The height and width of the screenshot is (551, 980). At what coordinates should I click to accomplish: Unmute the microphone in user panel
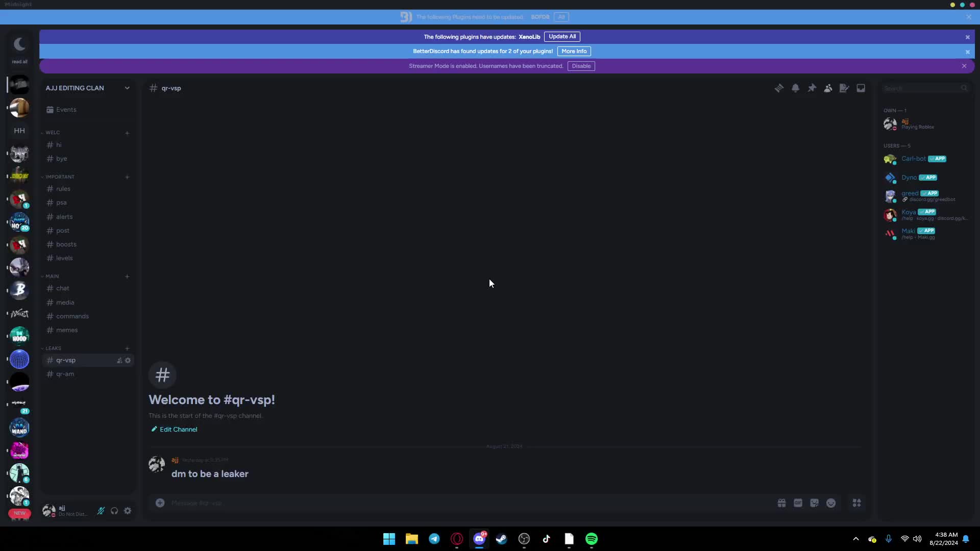tap(101, 511)
